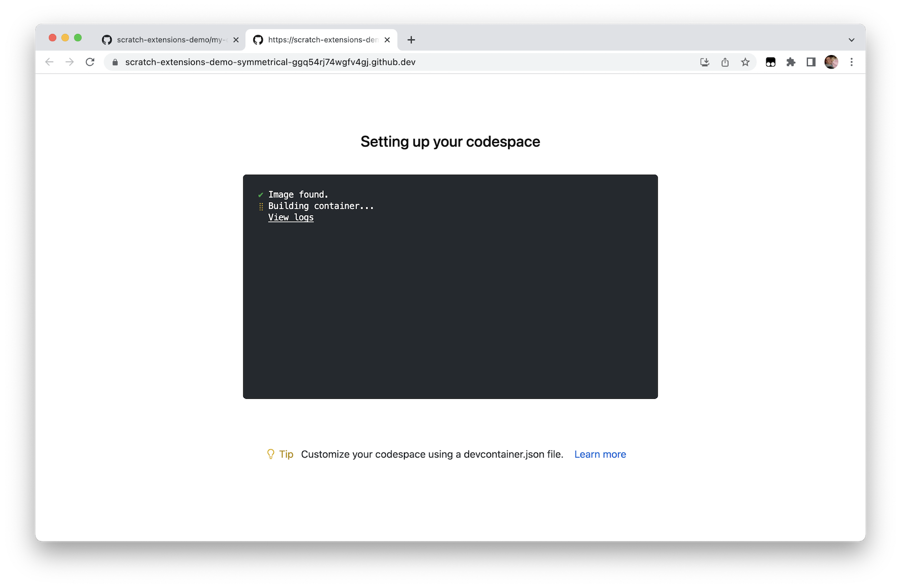Image resolution: width=901 pixels, height=588 pixels.
Task: Click the profile avatar in the toolbar
Action: 831,62
